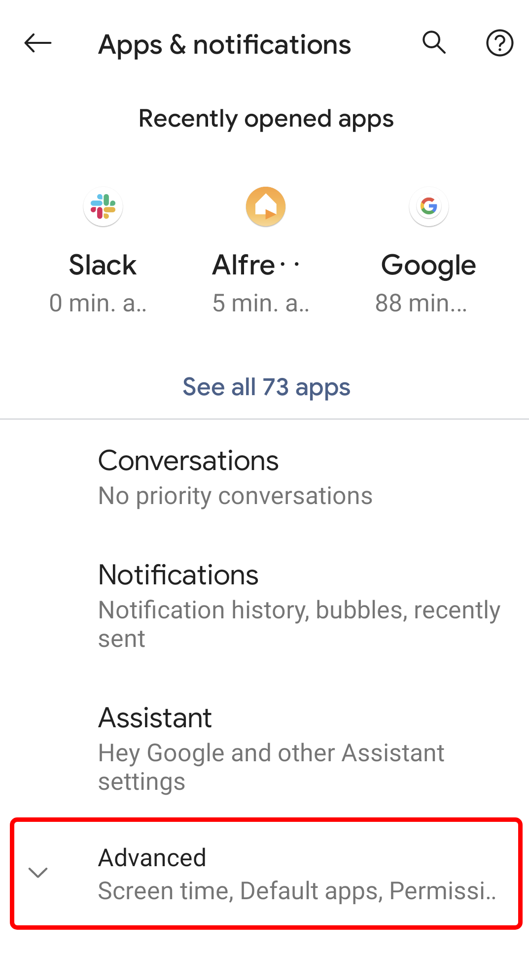Open the Conversations settings entry

[264, 477]
